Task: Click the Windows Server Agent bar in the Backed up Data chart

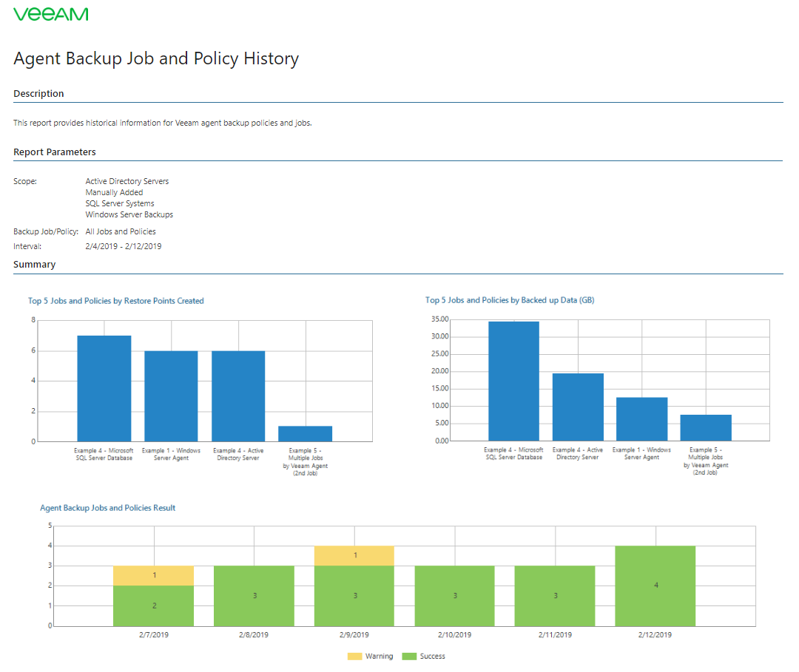Action: coord(641,418)
